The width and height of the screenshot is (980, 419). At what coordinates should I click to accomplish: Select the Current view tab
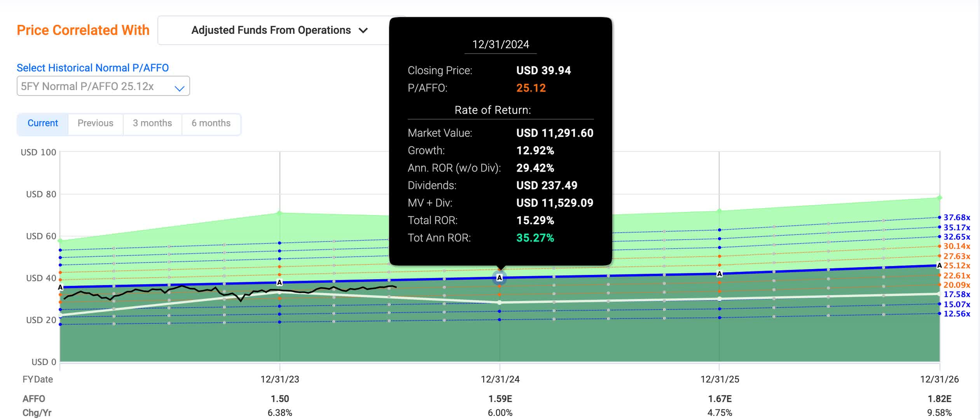click(42, 123)
